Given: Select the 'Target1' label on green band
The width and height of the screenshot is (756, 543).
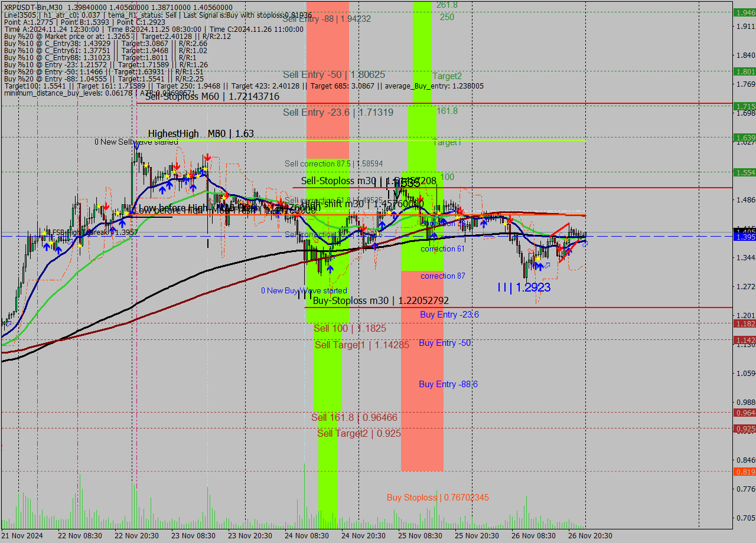Looking at the screenshot, I should coord(447,143).
